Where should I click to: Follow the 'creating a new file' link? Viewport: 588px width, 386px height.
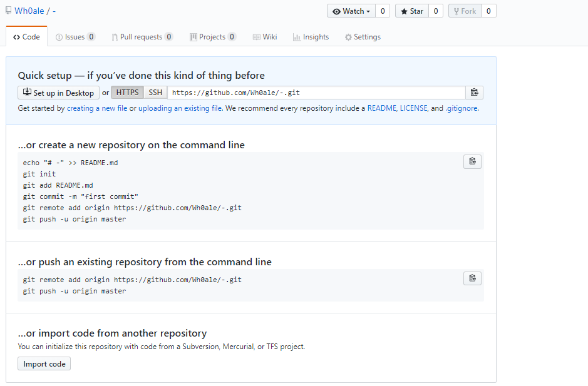tap(97, 108)
